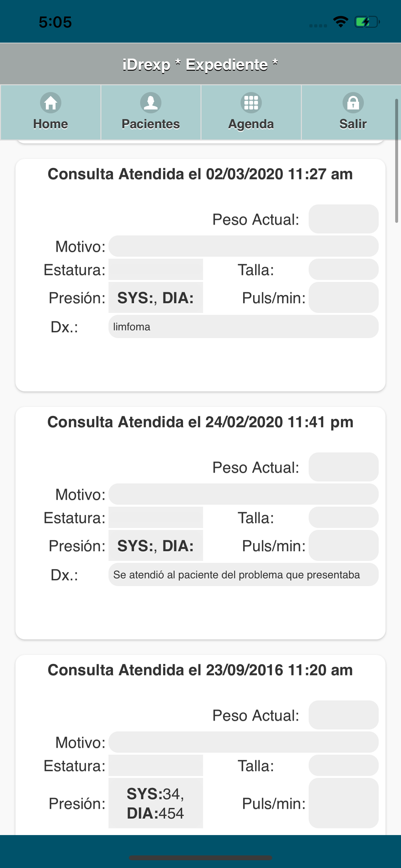Click Talla field in 24/02/2020 consult
This screenshot has height=868, width=401.
click(x=344, y=518)
